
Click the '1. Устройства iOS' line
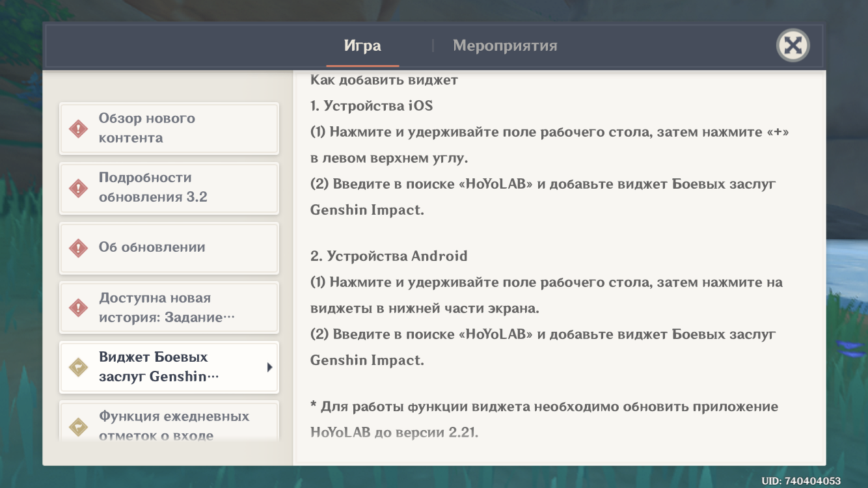[x=372, y=106]
